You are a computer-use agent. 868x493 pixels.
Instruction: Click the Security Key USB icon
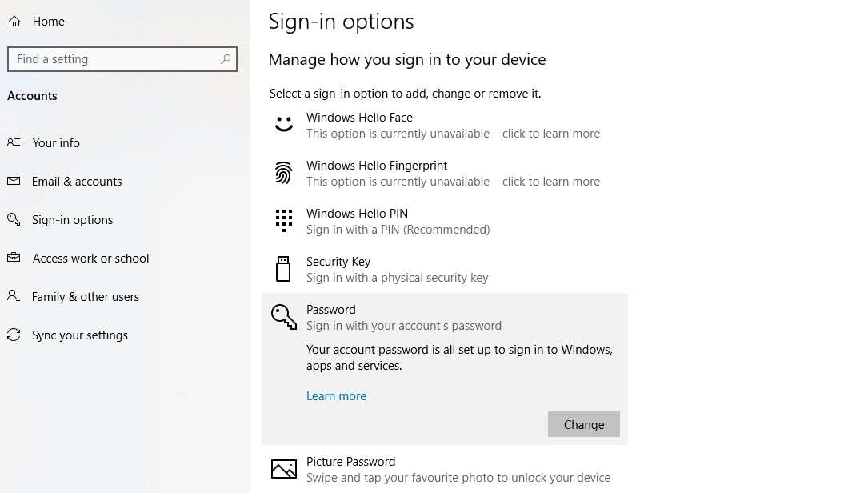click(x=283, y=269)
